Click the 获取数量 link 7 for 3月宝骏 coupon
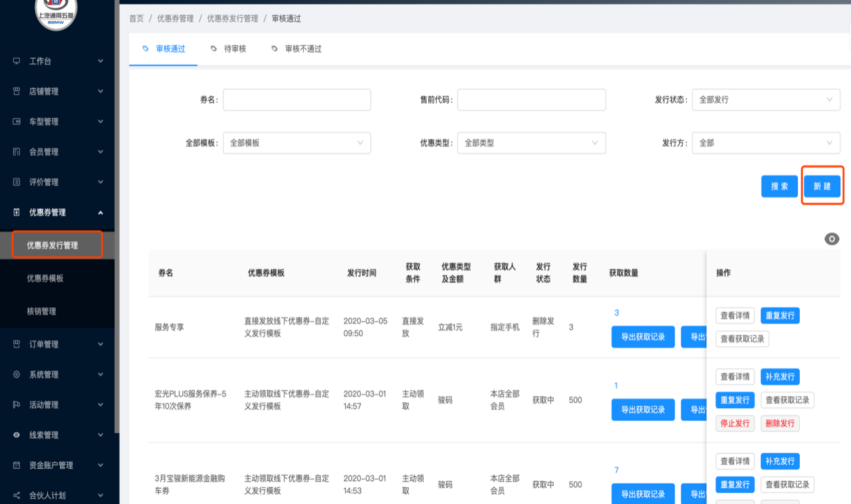This screenshot has height=504, width=851. pyautogui.click(x=616, y=471)
